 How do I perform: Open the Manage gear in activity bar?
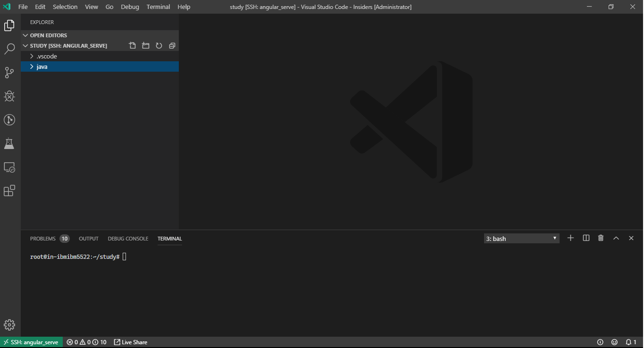pyautogui.click(x=9, y=325)
